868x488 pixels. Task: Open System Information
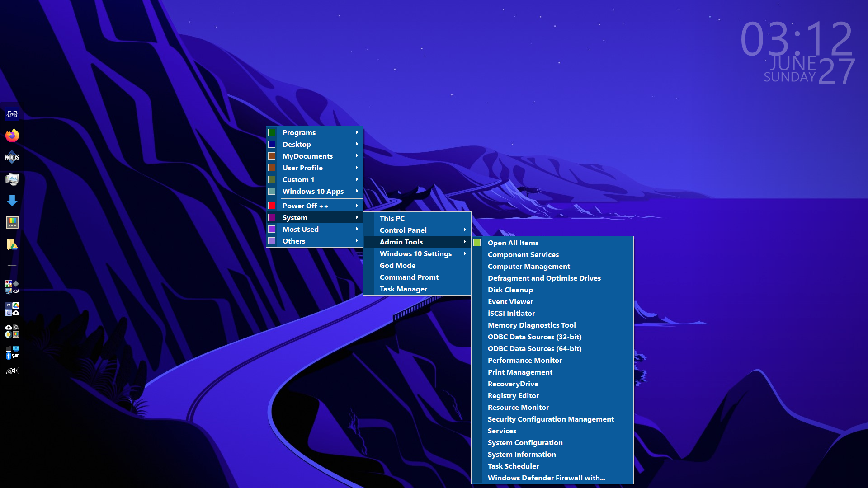coord(552,454)
